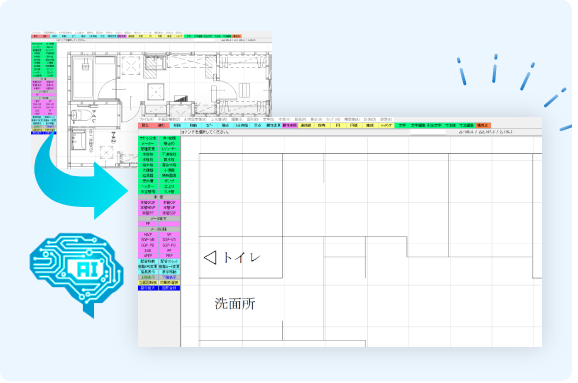Select the green 寸法線 dimension tool

[x=450, y=125]
